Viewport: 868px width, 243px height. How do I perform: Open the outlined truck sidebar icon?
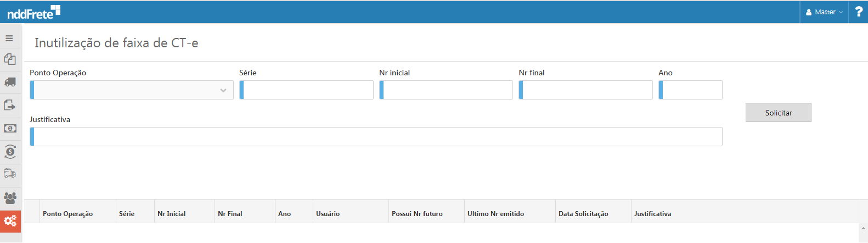(x=10, y=174)
